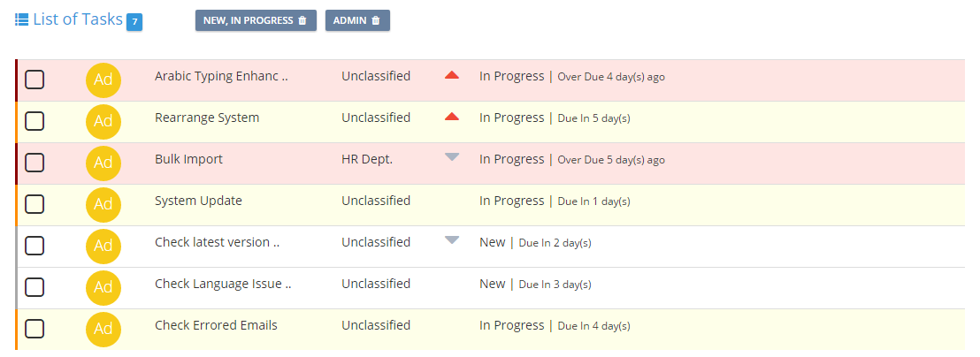
Task: Click the Ad avatar beside Check Errored Emails
Action: pos(103,329)
